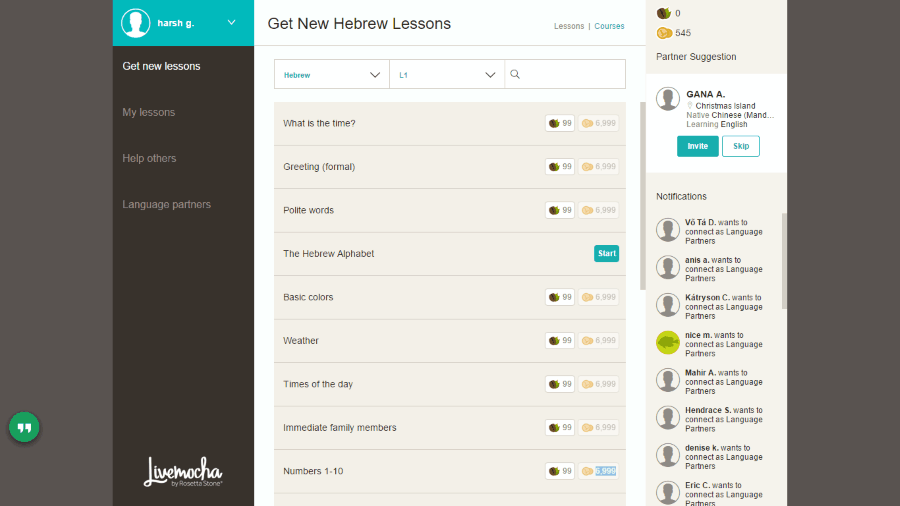
Task: Open the Hebrew language dropdown
Action: 332,75
